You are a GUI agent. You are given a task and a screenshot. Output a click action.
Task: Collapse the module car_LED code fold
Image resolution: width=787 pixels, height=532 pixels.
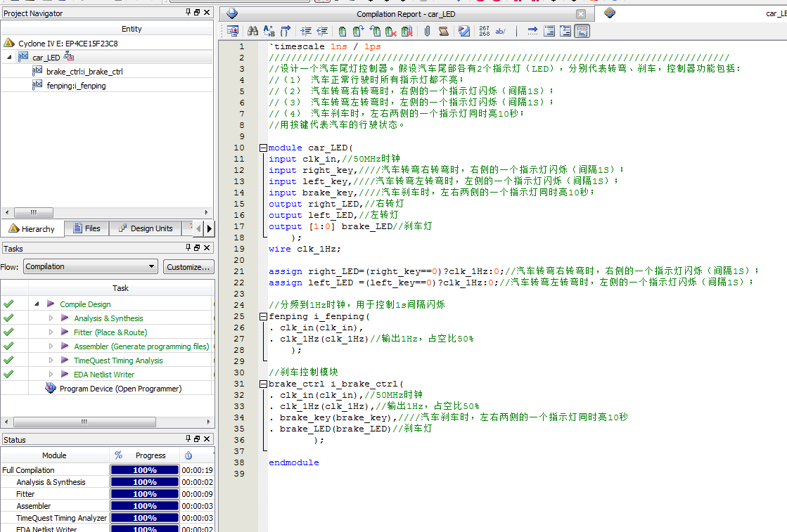tap(263, 148)
